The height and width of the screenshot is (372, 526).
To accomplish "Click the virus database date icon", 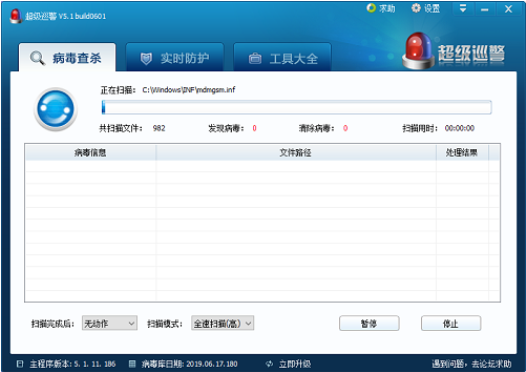I will click(x=132, y=364).
